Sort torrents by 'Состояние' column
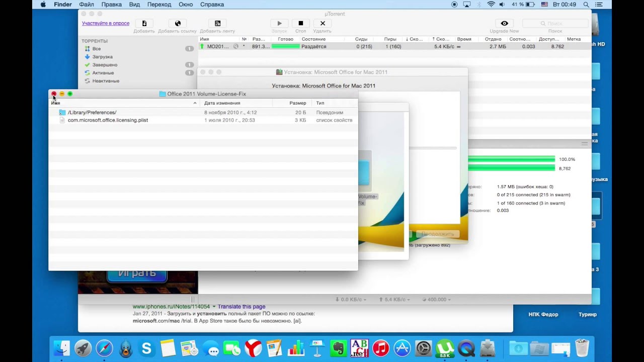Viewport: 644px width, 362px height. click(313, 39)
